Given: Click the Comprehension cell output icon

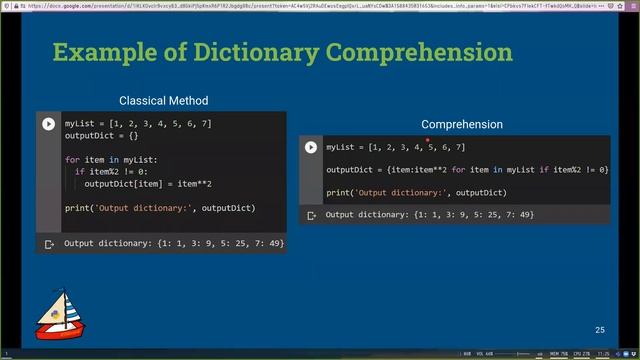Looking at the screenshot, I should click(x=312, y=216).
